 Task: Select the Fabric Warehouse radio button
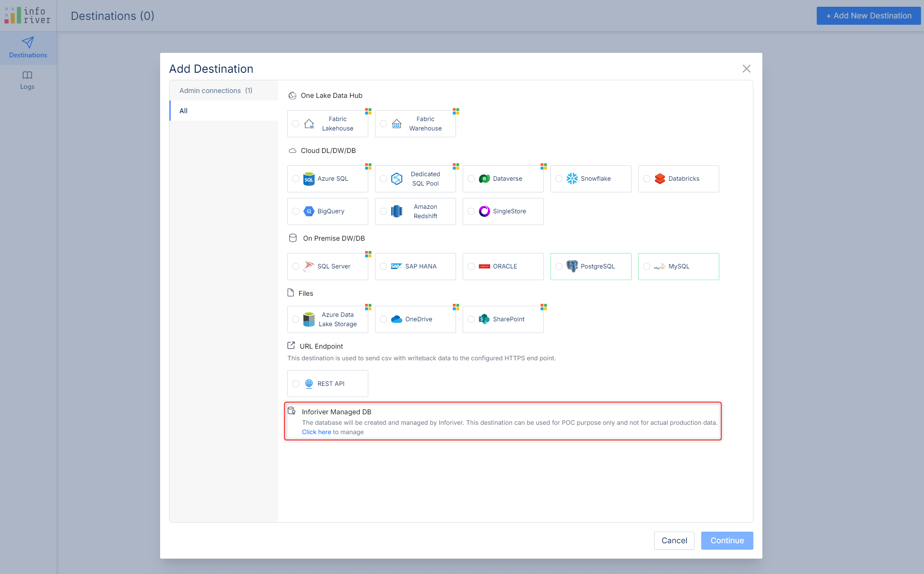point(383,124)
